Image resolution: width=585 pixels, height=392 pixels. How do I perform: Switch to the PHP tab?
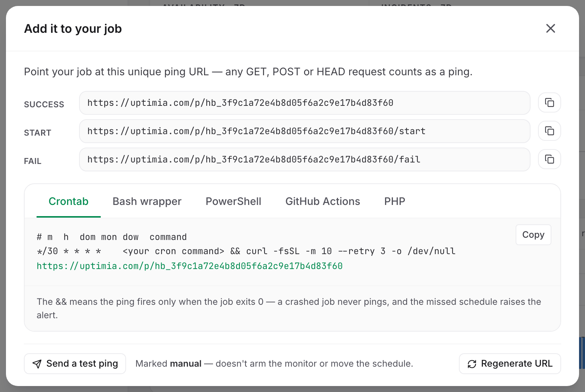point(395,201)
